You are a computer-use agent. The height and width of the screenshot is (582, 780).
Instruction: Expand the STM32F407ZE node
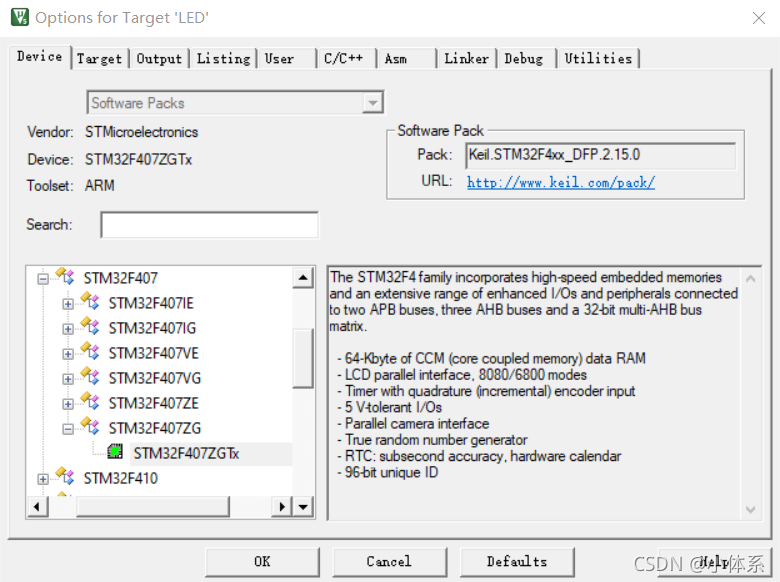(x=68, y=404)
